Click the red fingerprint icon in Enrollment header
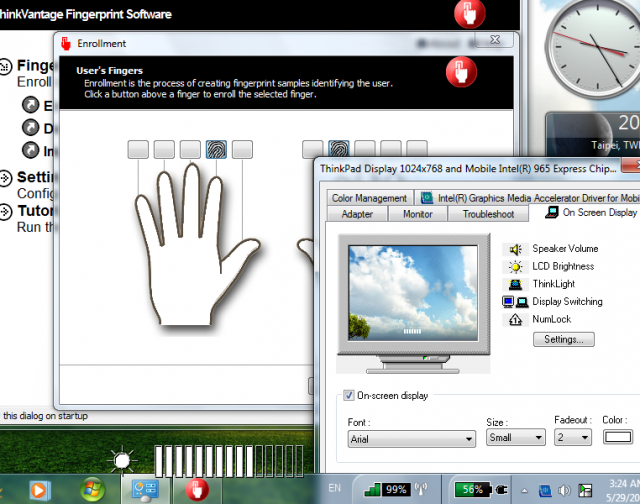 (461, 72)
